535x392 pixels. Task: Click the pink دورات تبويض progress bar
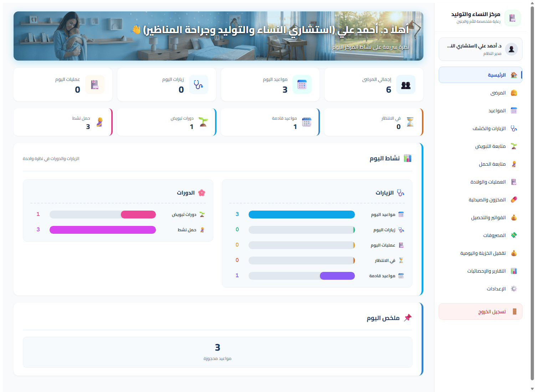coord(138,215)
